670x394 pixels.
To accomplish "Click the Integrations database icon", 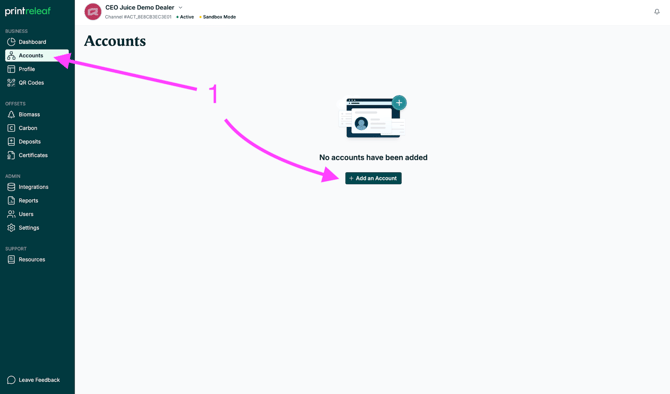I will [x=11, y=187].
